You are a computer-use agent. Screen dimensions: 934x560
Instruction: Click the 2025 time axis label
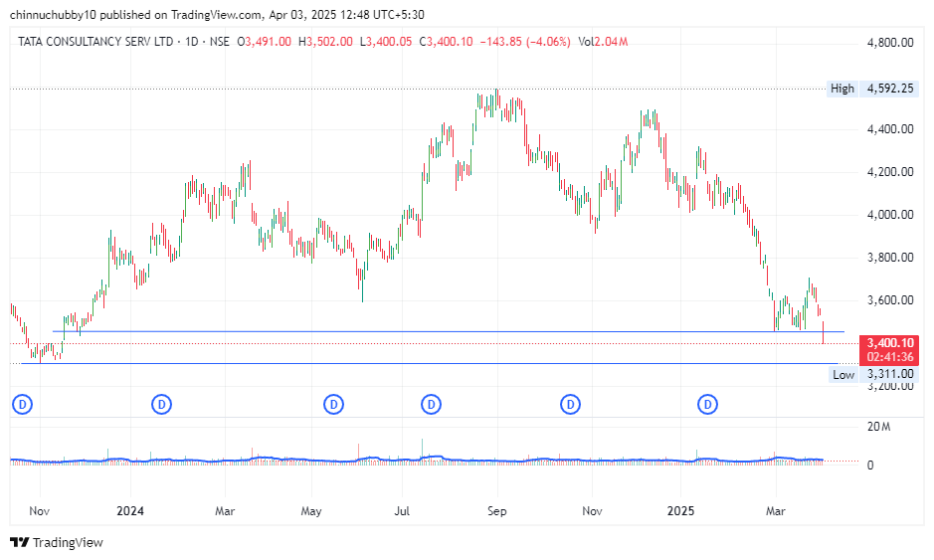(680, 511)
